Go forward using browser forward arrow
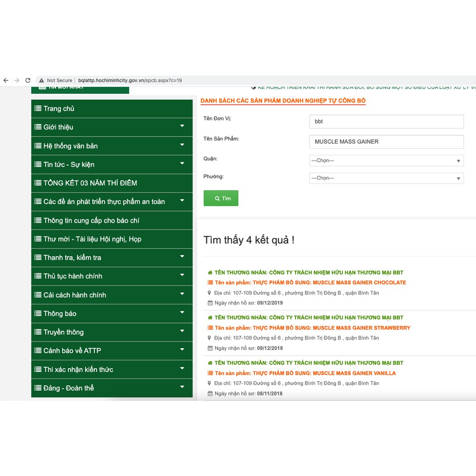Image resolution: width=476 pixels, height=476 pixels. [17, 80]
